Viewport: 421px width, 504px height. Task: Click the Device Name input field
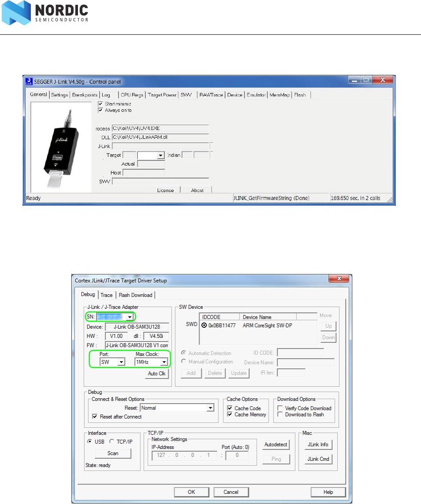[306, 362]
